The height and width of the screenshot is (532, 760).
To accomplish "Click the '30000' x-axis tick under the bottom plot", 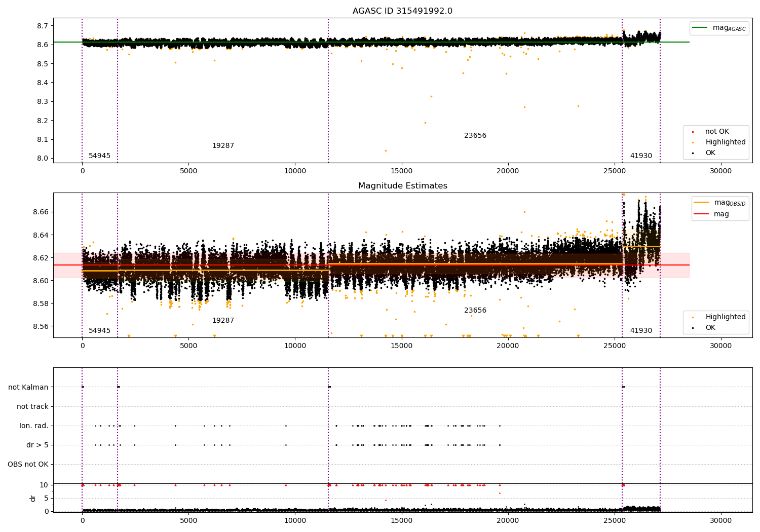I will 720,520.
